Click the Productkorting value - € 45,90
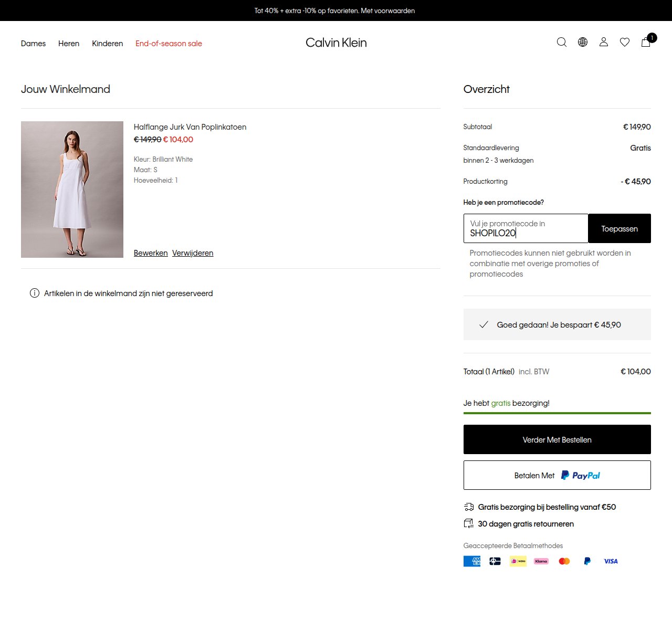 pyautogui.click(x=636, y=182)
